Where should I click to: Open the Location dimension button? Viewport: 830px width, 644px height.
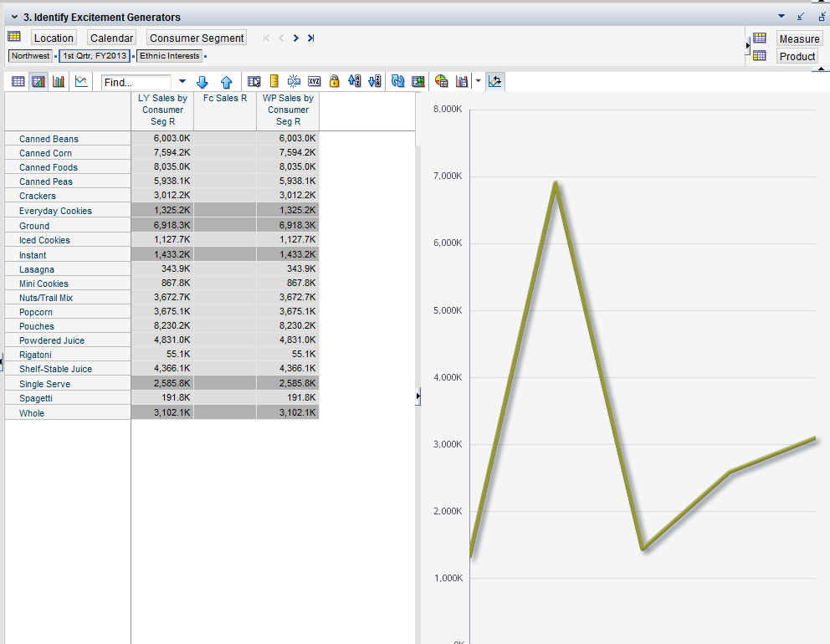coord(54,38)
